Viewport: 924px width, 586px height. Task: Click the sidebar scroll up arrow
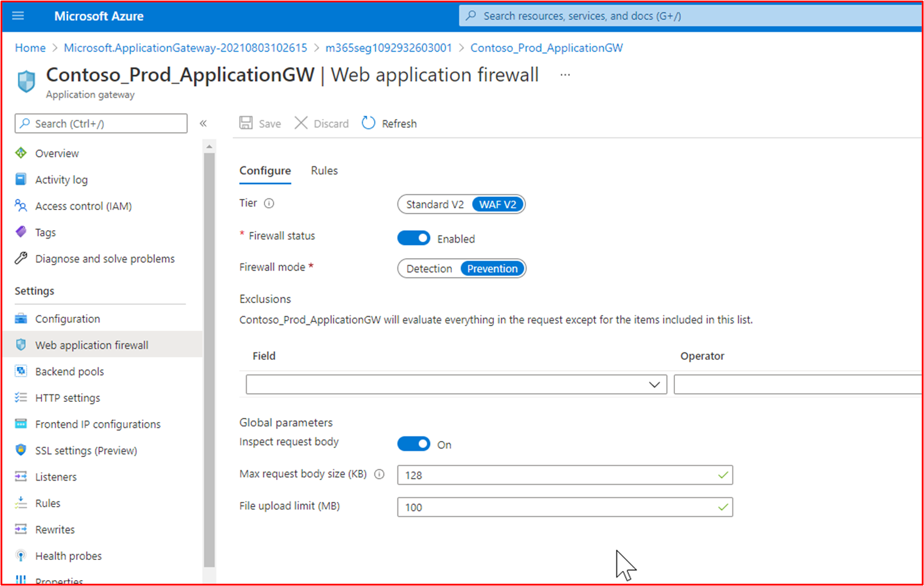[209, 146]
